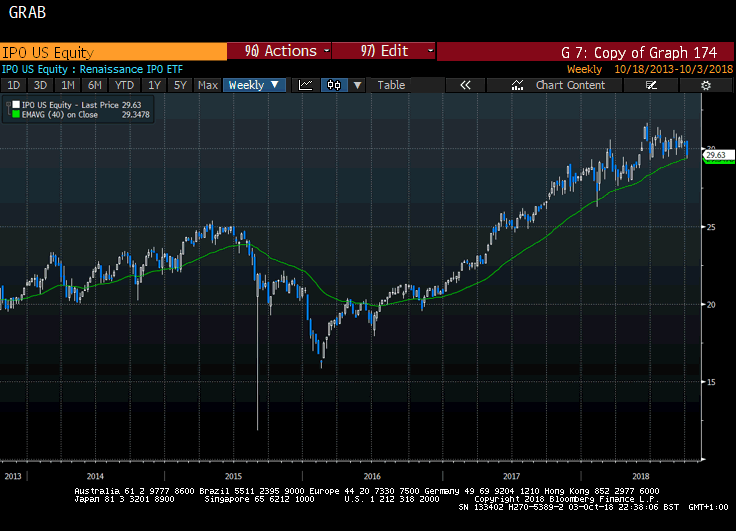Viewport: 736px width, 531px height.
Task: Click the 15 y-axis price label
Action: (711, 382)
